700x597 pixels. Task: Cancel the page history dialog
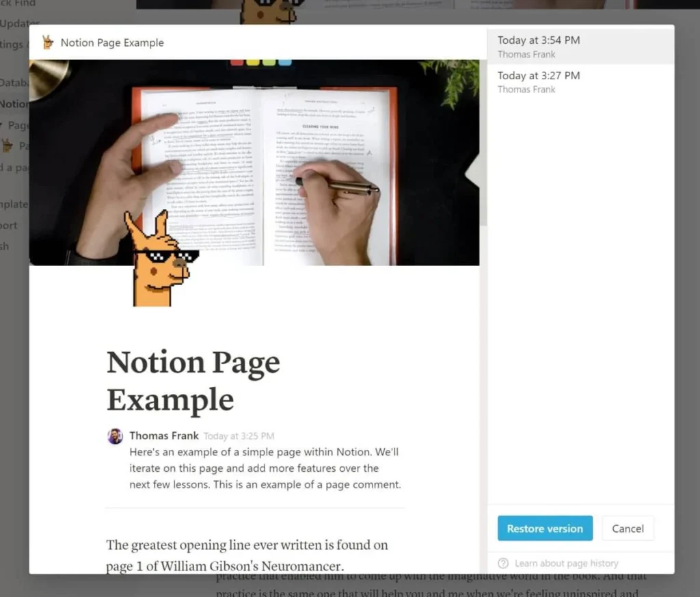click(628, 529)
